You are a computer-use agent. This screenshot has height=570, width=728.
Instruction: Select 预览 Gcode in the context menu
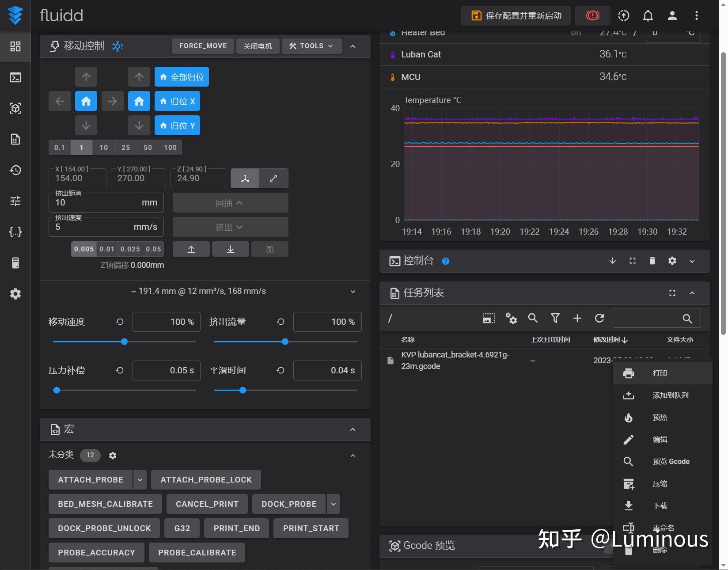[671, 461]
